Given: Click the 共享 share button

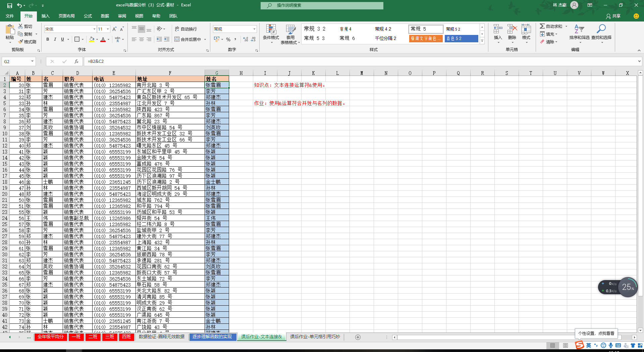Looking at the screenshot, I should point(613,16).
